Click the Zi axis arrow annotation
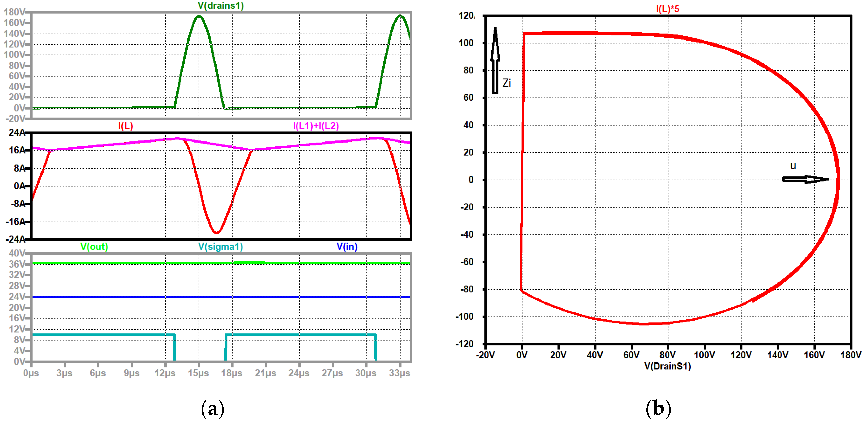The height and width of the screenshot is (425, 868). (495, 61)
